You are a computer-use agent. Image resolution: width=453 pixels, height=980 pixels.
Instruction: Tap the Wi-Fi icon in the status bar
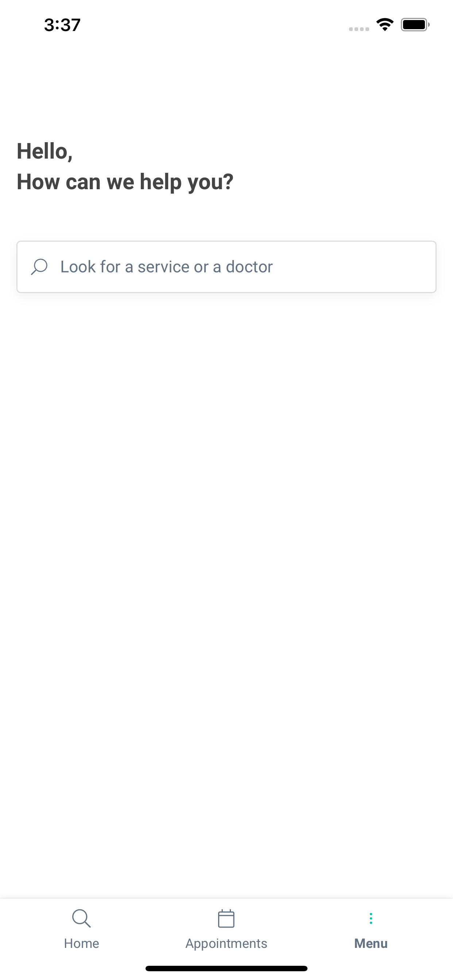pos(385,25)
